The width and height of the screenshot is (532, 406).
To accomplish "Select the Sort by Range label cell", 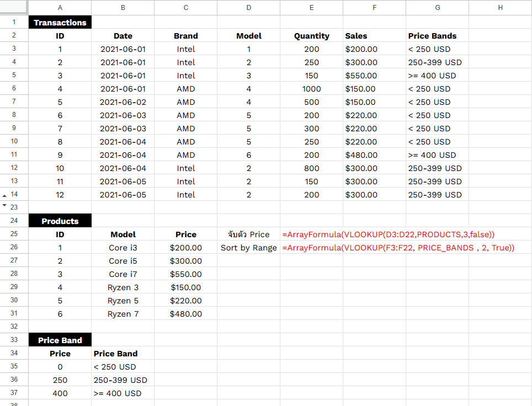I will (x=248, y=248).
